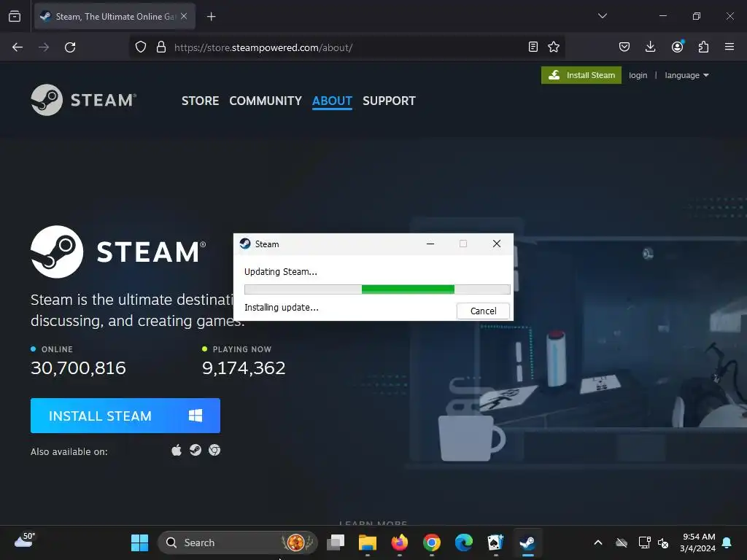Expand the list all tabs chevron
Viewport: 747px width, 560px height.
click(x=602, y=16)
